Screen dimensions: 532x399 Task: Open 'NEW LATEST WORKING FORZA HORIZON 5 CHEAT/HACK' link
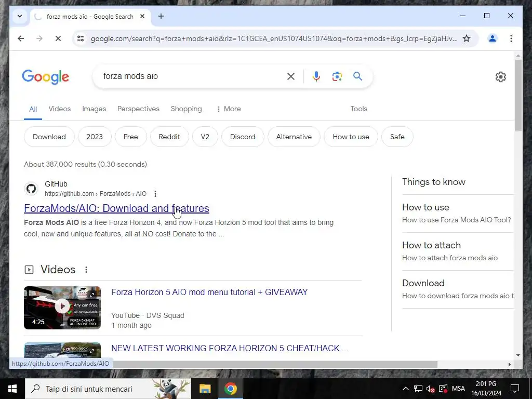point(230,349)
